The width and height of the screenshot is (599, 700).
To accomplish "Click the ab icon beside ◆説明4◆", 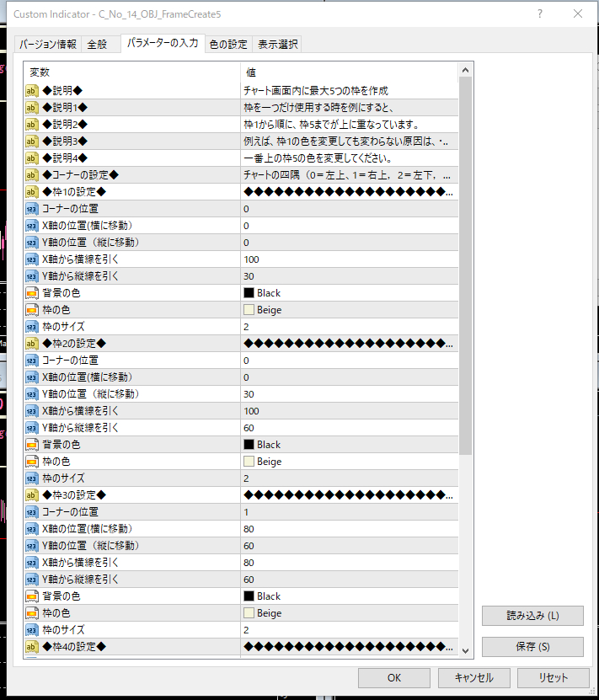I will pos(32,158).
